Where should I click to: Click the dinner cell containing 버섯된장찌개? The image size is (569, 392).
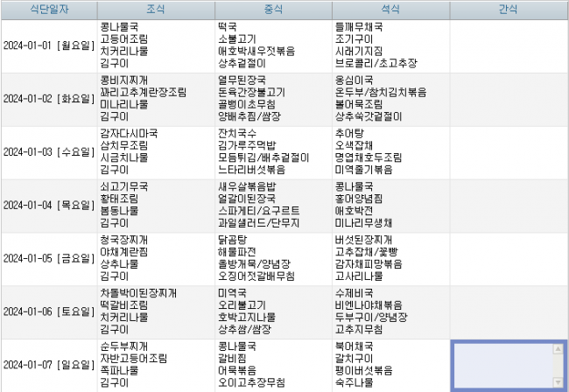(x=390, y=258)
